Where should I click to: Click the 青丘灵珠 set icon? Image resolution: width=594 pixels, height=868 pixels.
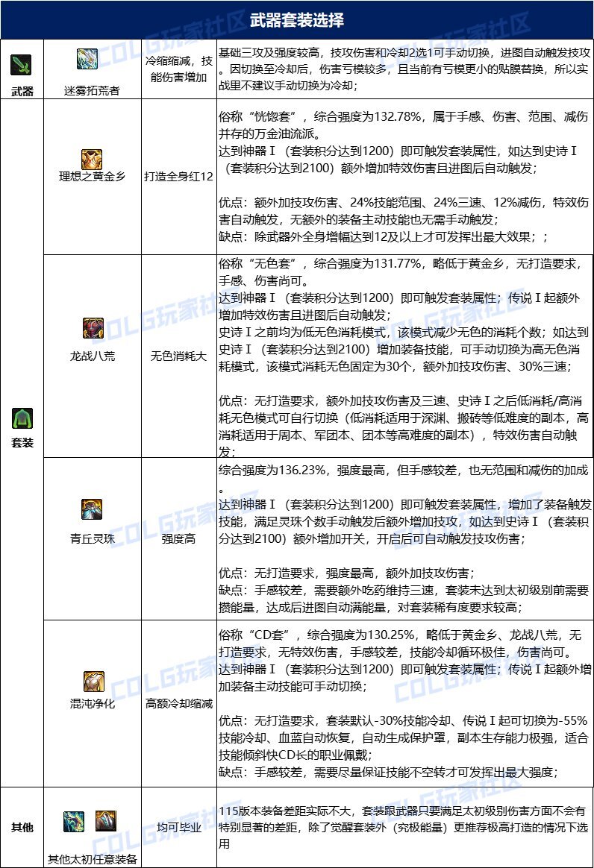(92, 509)
